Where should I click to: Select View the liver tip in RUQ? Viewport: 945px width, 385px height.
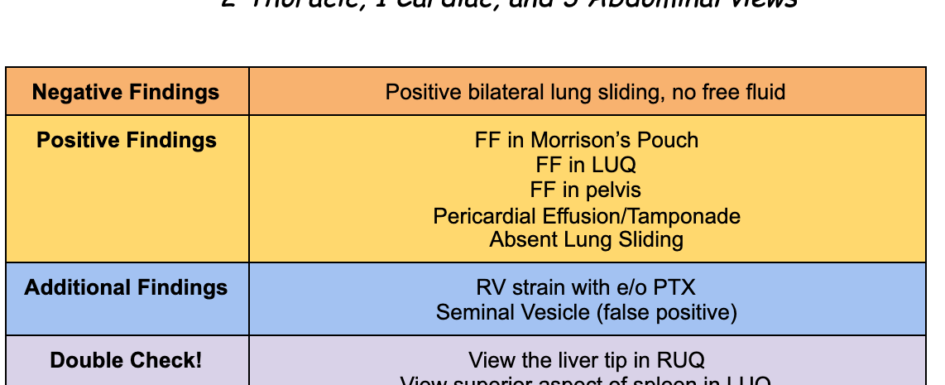point(586,360)
